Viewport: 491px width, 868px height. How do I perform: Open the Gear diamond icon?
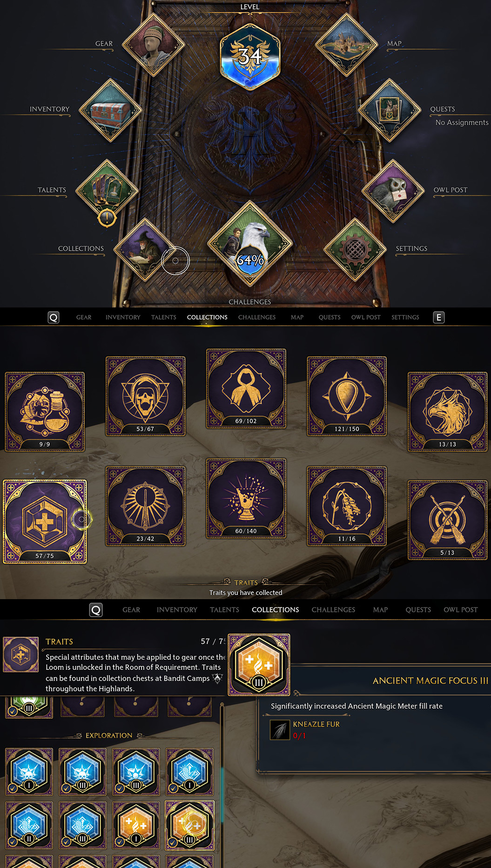pos(154,45)
